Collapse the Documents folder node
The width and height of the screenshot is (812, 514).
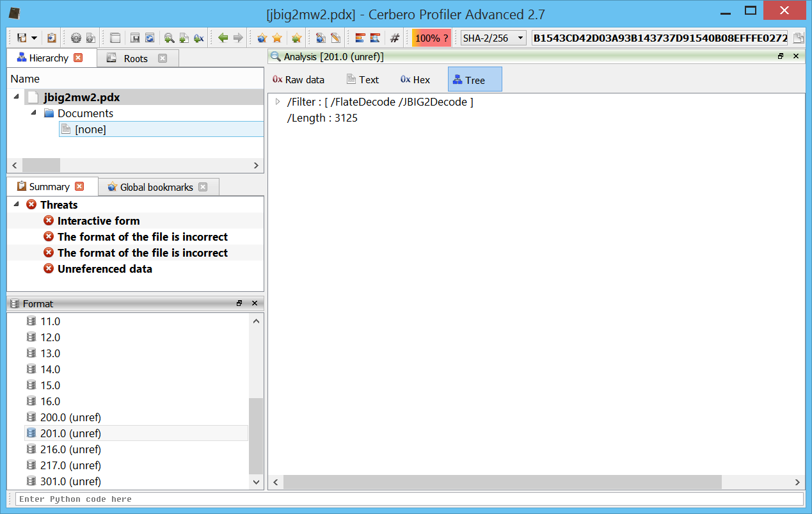33,113
